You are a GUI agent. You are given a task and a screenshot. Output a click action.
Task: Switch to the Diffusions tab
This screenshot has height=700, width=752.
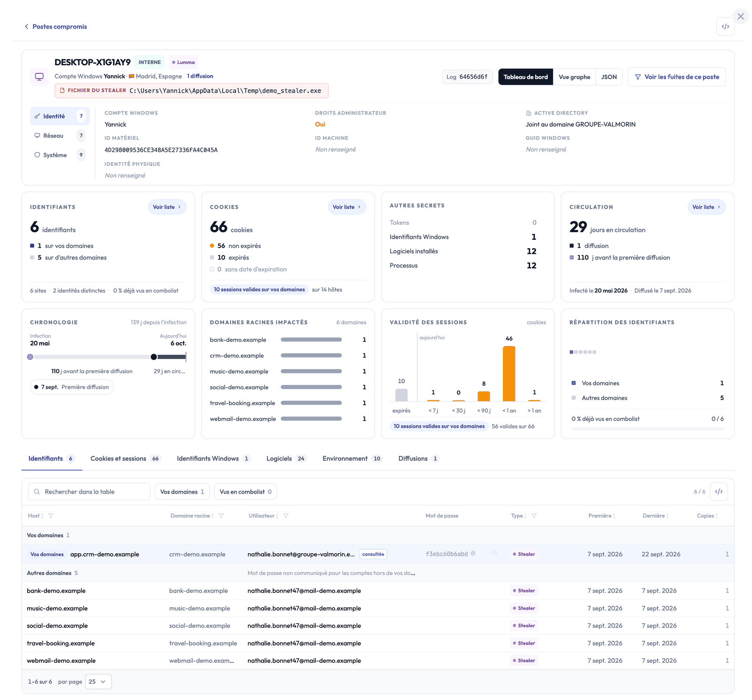pos(419,458)
